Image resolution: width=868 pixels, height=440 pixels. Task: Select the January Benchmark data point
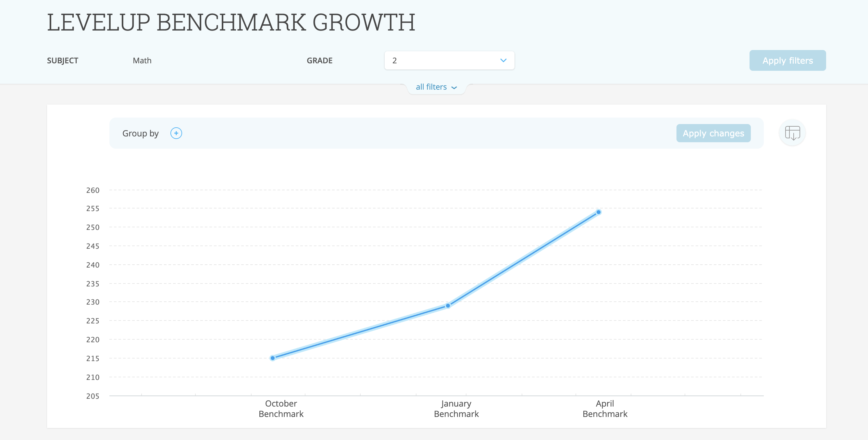pyautogui.click(x=448, y=306)
